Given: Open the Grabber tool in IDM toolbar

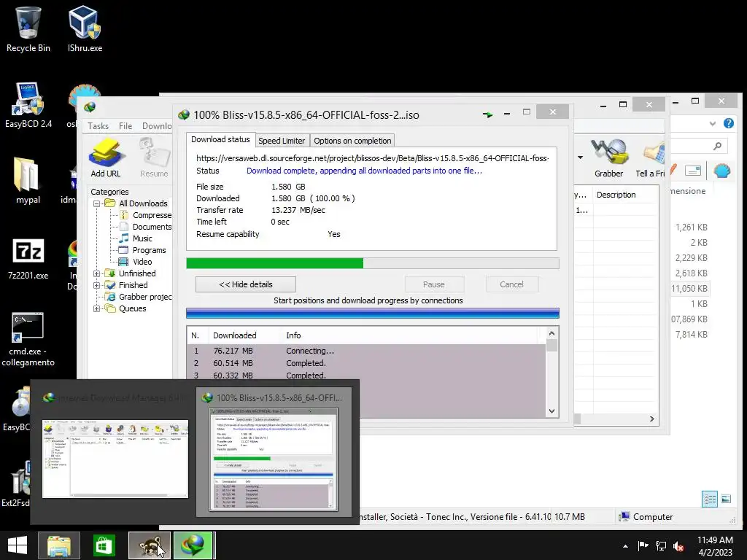Looking at the screenshot, I should 608,157.
